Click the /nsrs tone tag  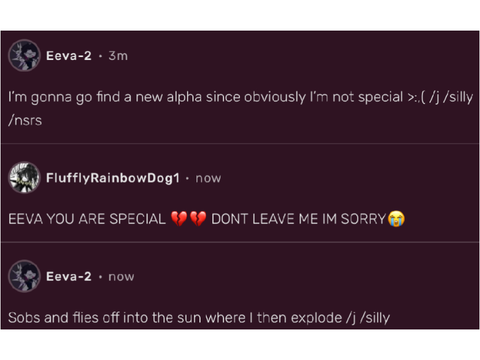[25, 120]
